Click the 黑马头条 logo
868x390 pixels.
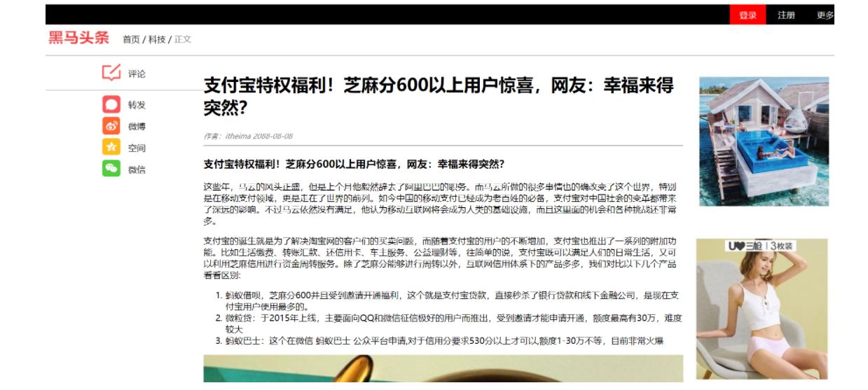(78, 38)
